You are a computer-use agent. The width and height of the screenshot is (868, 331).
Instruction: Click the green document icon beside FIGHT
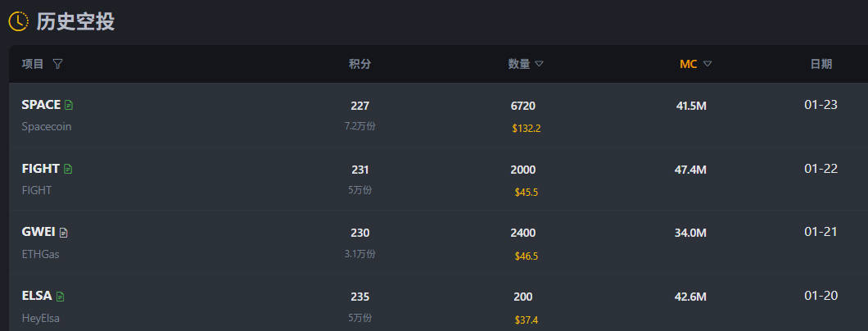[68, 169]
